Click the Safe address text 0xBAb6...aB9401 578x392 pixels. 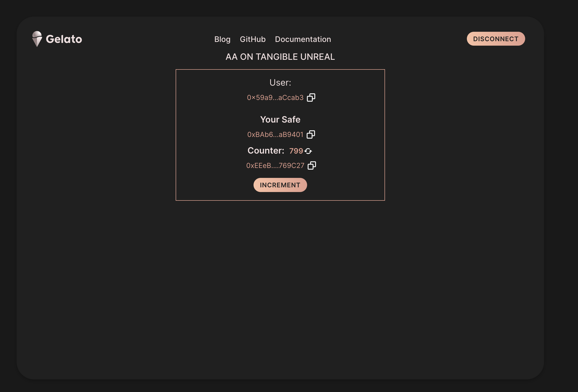tap(275, 134)
